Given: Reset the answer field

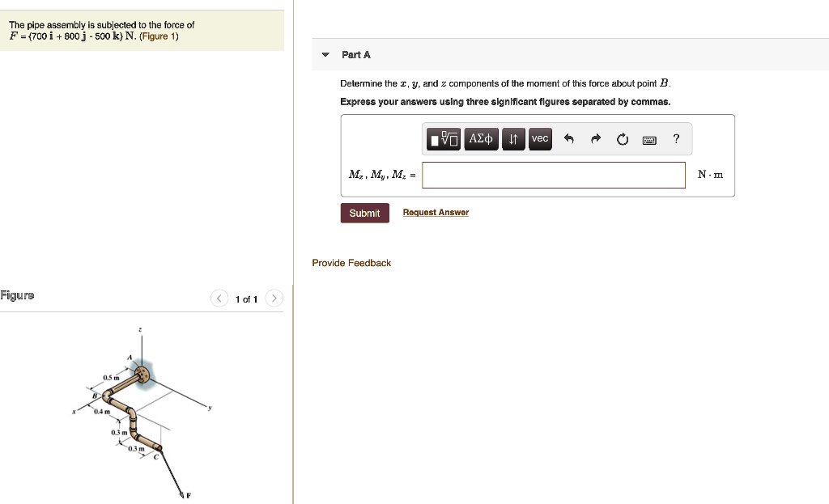Looking at the screenshot, I should (622, 139).
